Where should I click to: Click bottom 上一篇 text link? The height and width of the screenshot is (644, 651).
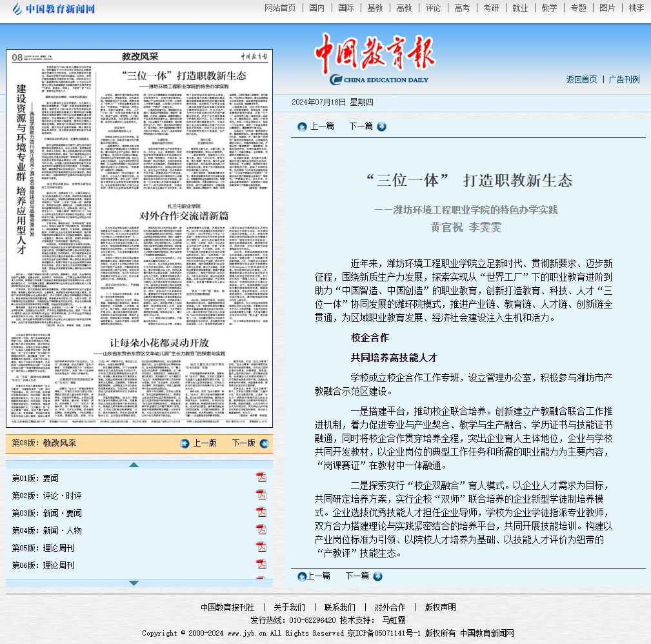point(319,576)
